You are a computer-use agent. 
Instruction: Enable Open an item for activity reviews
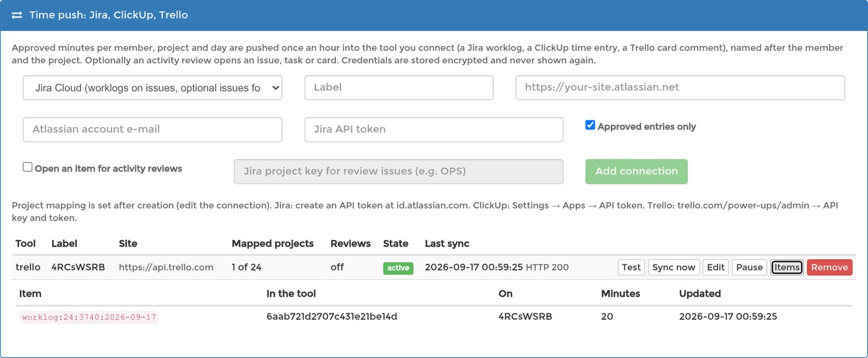pos(27,168)
